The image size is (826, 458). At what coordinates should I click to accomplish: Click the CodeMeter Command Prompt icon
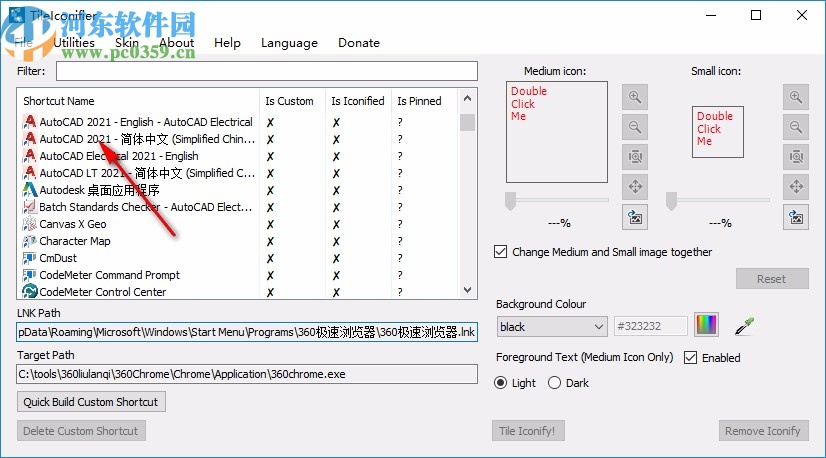[30, 275]
